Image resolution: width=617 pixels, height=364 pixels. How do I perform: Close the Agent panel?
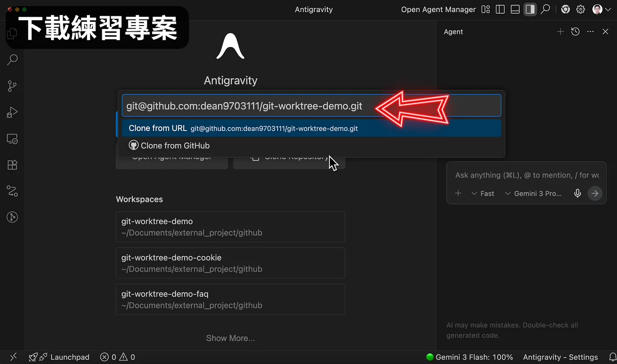pyautogui.click(x=605, y=32)
